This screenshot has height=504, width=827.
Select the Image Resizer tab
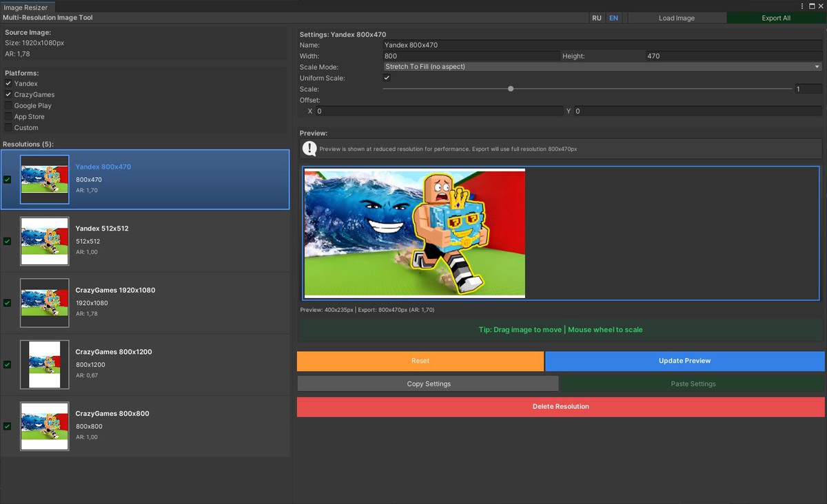click(25, 7)
